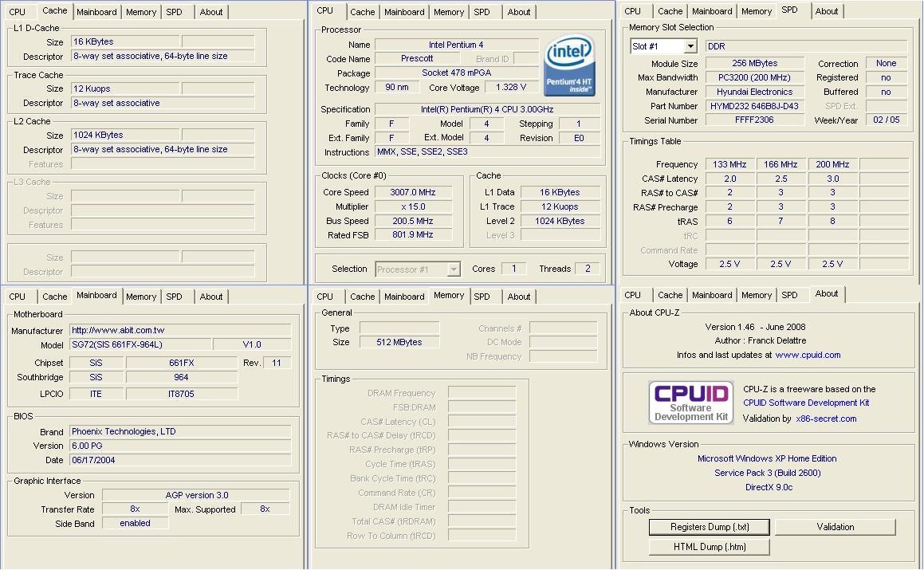
Task: Click the Registers Dump (.txt) button
Action: [x=710, y=527]
